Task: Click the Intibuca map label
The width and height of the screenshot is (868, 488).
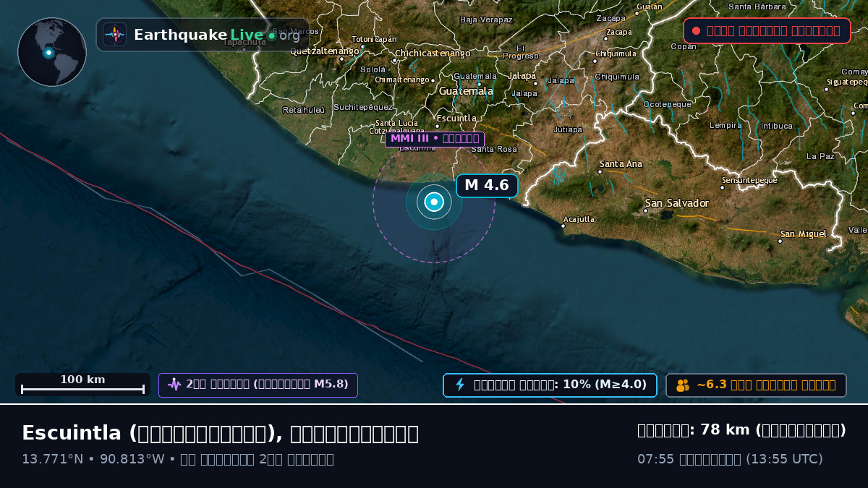Action: pyautogui.click(x=777, y=126)
